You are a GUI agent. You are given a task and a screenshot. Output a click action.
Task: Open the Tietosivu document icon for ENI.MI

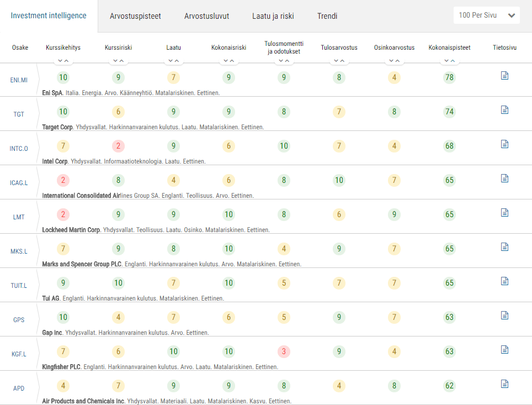504,76
